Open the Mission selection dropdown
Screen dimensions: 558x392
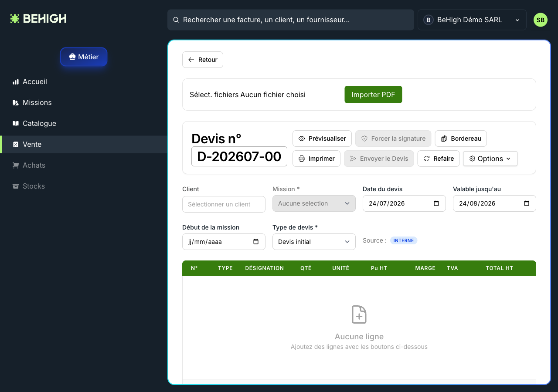314,203
